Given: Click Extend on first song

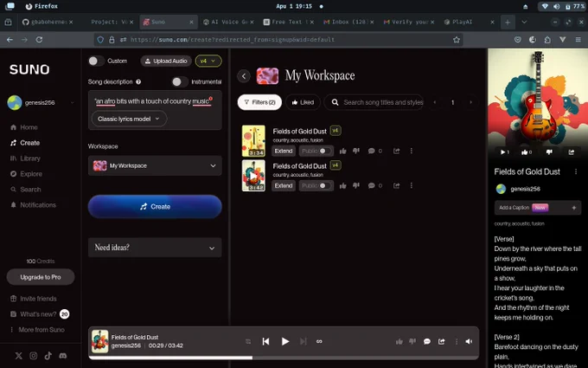Looking at the screenshot, I should tap(284, 151).
